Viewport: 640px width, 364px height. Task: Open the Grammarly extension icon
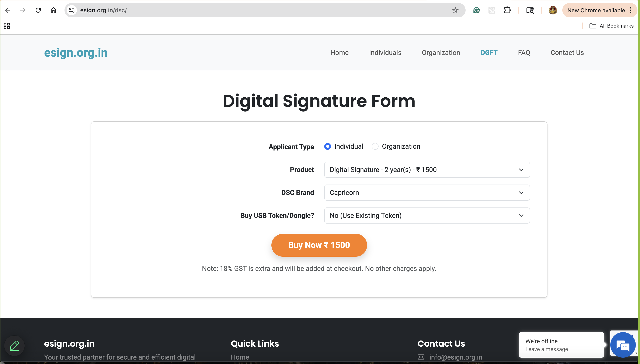pos(476,10)
